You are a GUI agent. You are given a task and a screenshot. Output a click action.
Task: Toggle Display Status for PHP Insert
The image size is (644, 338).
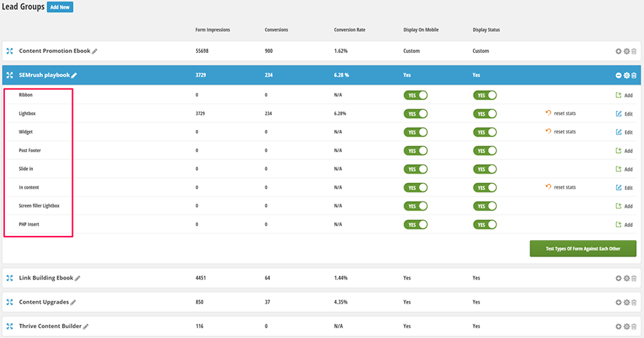pos(484,224)
